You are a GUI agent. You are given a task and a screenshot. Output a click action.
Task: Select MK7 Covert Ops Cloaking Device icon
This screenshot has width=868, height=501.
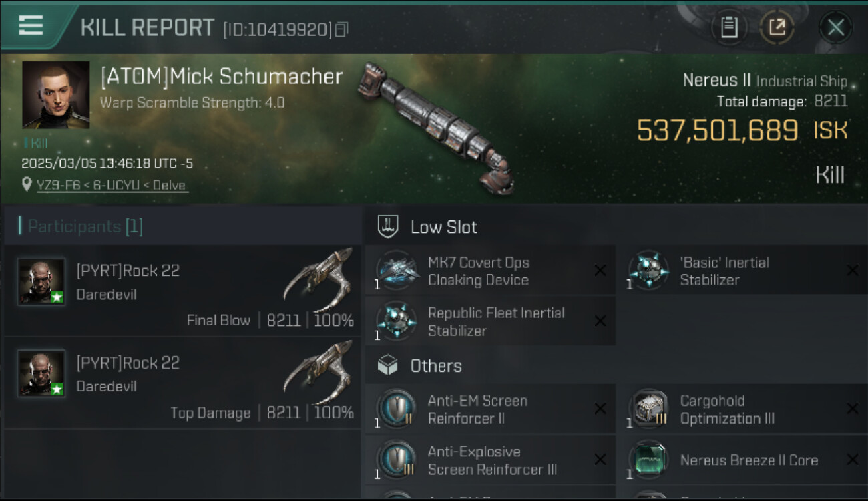(397, 271)
